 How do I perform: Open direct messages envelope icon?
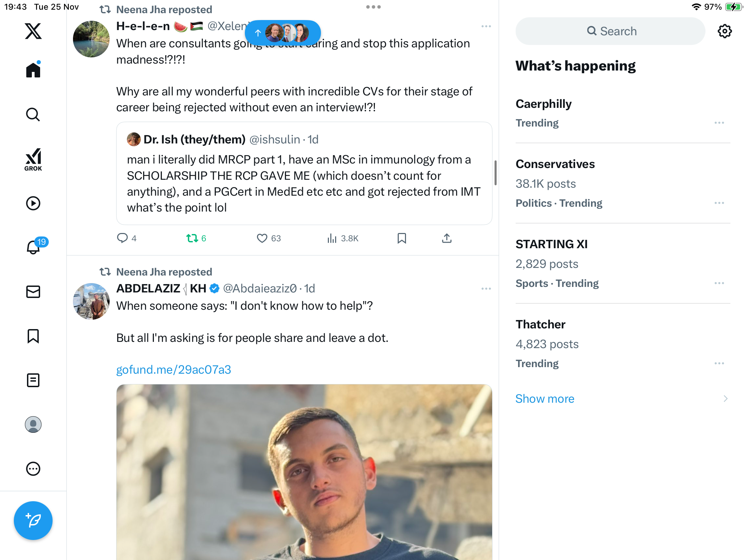[33, 292]
